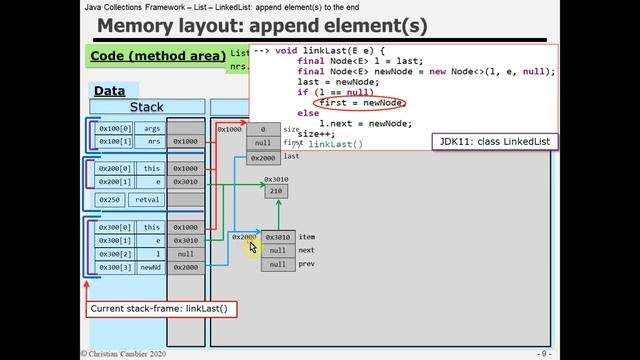Select the 'newNd' variable cell
This screenshot has width=640, height=360.
point(151,268)
